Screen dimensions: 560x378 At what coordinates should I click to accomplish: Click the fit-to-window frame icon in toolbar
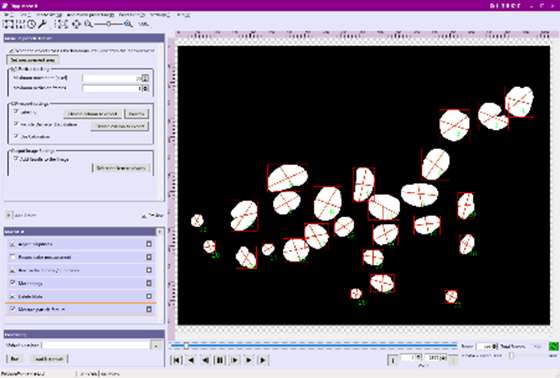pyautogui.click(x=63, y=24)
